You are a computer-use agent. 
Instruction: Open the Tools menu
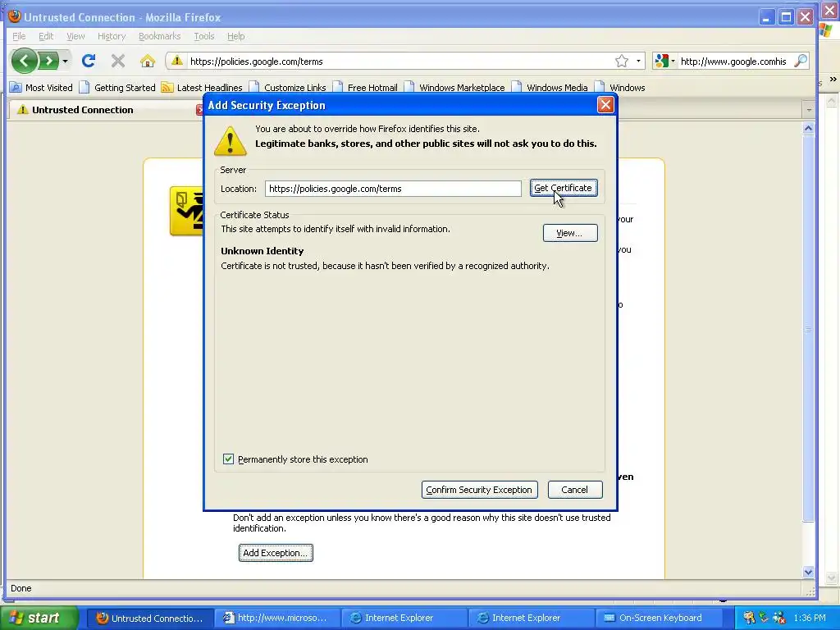pos(204,36)
